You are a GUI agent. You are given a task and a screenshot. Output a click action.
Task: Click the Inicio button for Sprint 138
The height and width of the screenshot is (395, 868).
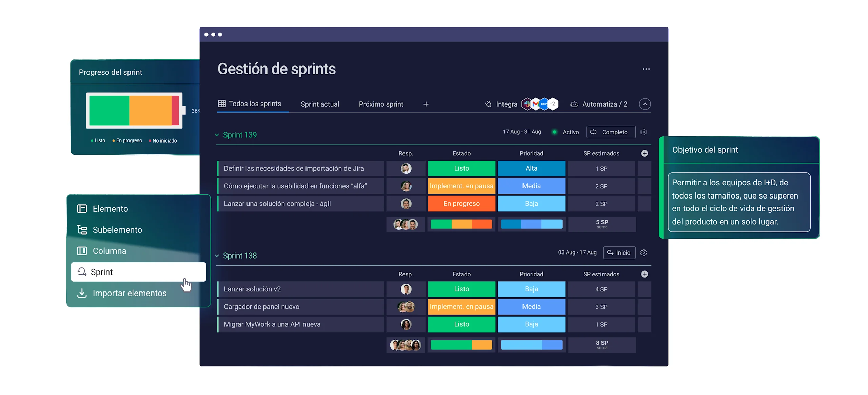click(x=619, y=253)
